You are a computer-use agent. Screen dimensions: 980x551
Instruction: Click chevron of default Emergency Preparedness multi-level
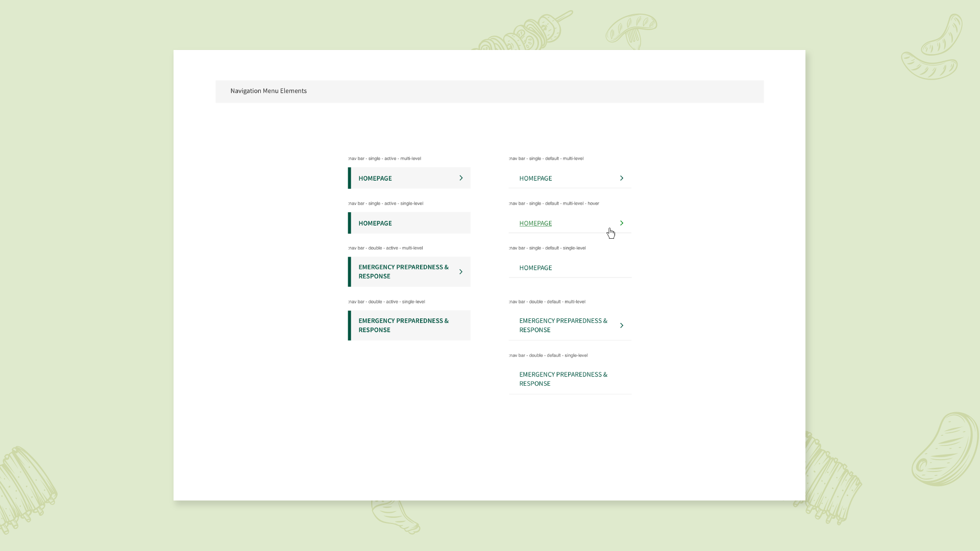pos(622,325)
